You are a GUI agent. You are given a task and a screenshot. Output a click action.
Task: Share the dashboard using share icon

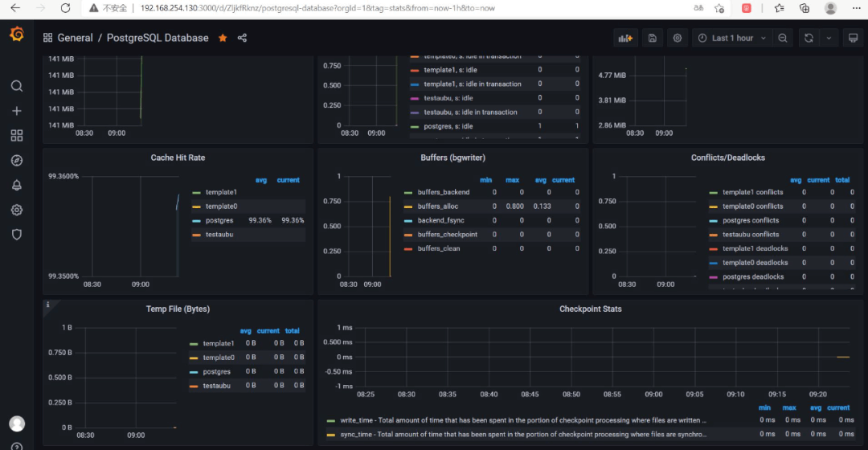(242, 38)
